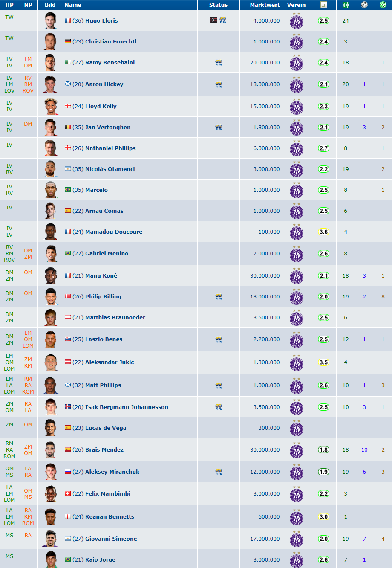The width and height of the screenshot is (392, 568).
Task: Click the French flag next to Mamadou Doucoure
Action: click(68, 232)
